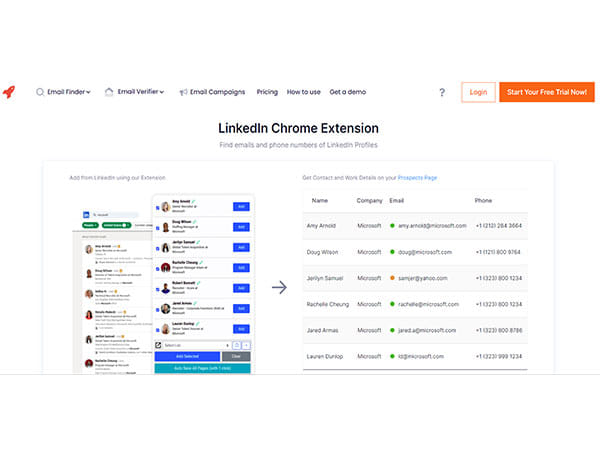The image size is (600, 450).
Task: Click the edit pencil beside Robert Bennett
Action: click(x=198, y=283)
